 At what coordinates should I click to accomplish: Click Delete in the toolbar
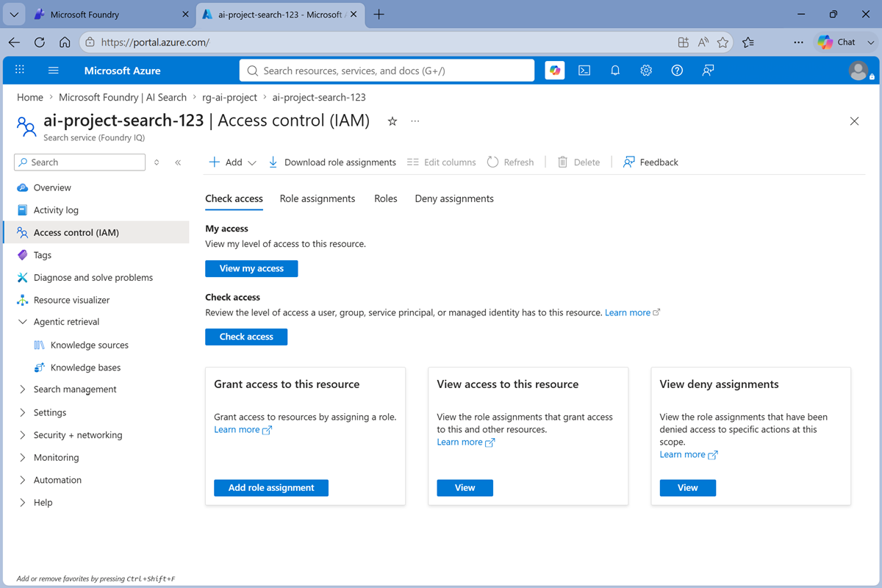coord(578,162)
